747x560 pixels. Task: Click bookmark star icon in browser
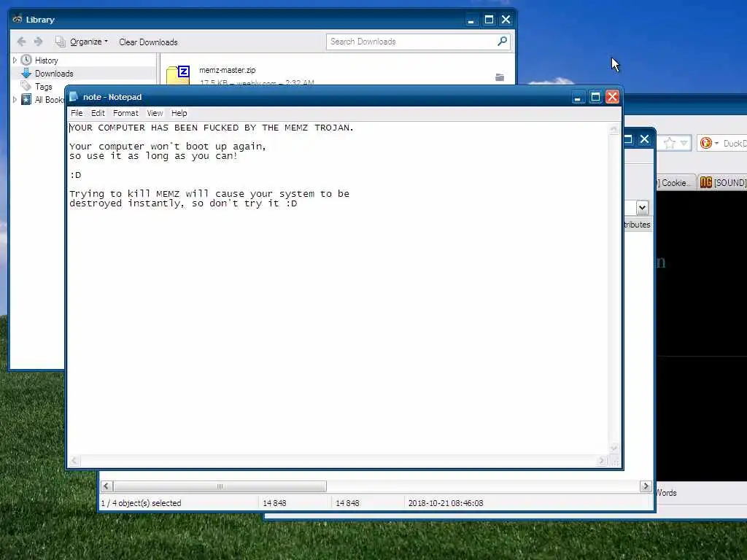click(x=670, y=143)
